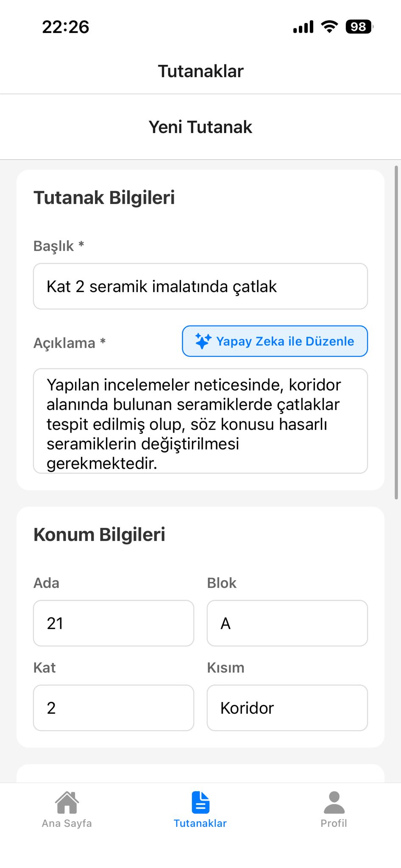This screenshot has height=868, width=401.
Task: Tap the battery level indicator
Action: 359,27
